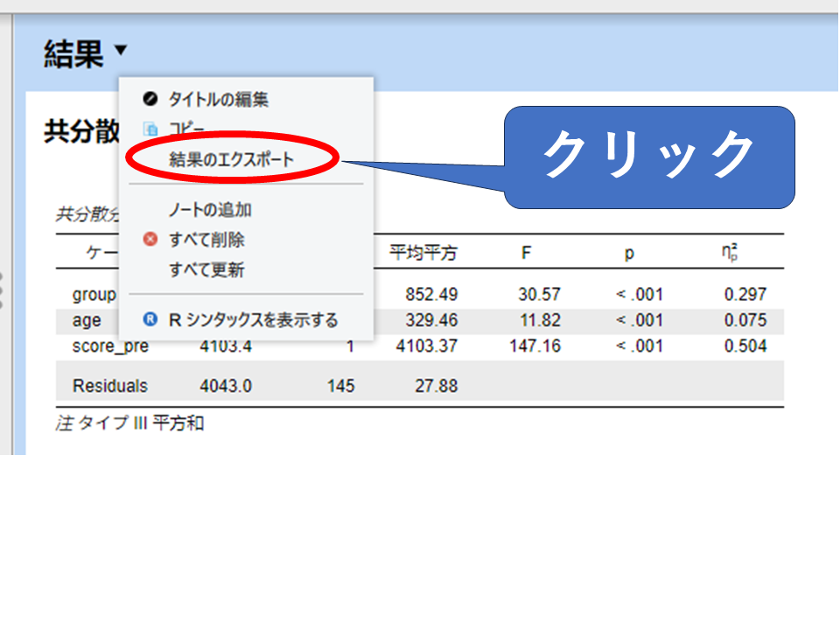
Task: Click the 共分散 analysis heading
Action: coord(81,131)
